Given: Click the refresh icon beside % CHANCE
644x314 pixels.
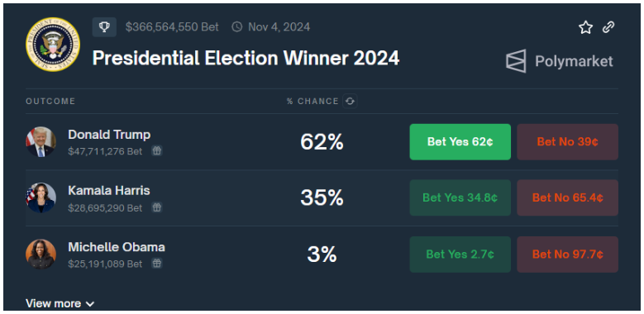Looking at the screenshot, I should coord(350,101).
